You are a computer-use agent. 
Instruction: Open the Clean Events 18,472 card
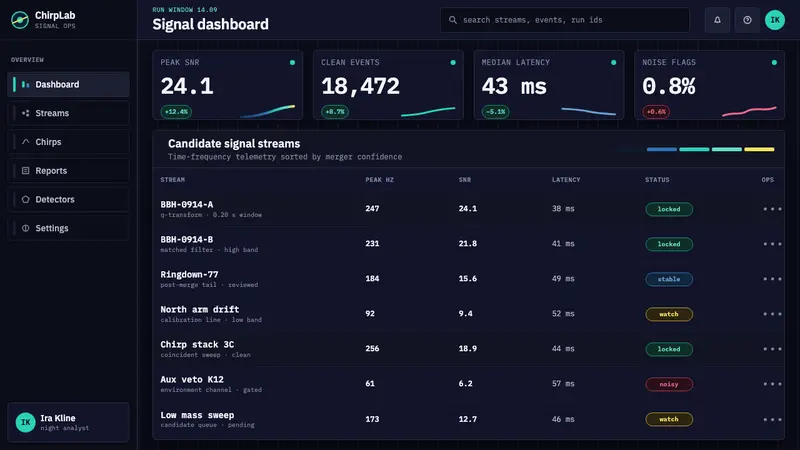(388, 85)
